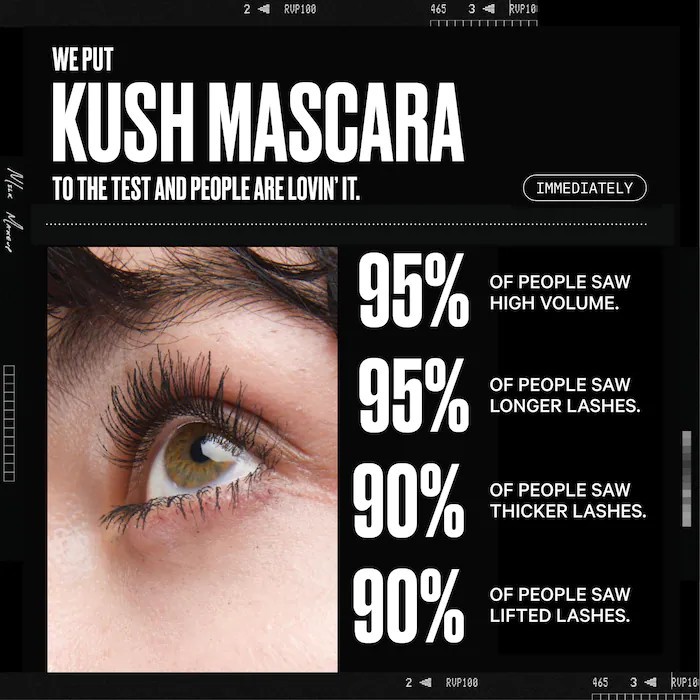Click the RVP100 label at top center
The width and height of the screenshot is (700, 700).
click(300, 9)
